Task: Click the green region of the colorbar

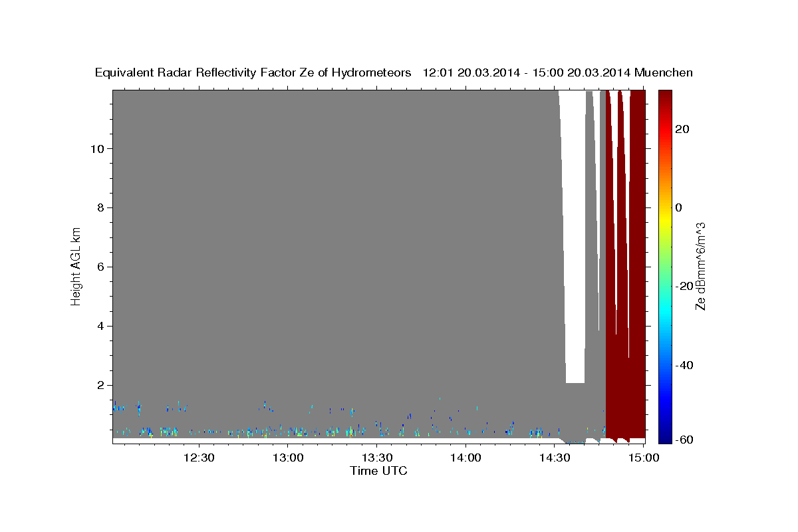Action: pyautogui.click(x=665, y=266)
